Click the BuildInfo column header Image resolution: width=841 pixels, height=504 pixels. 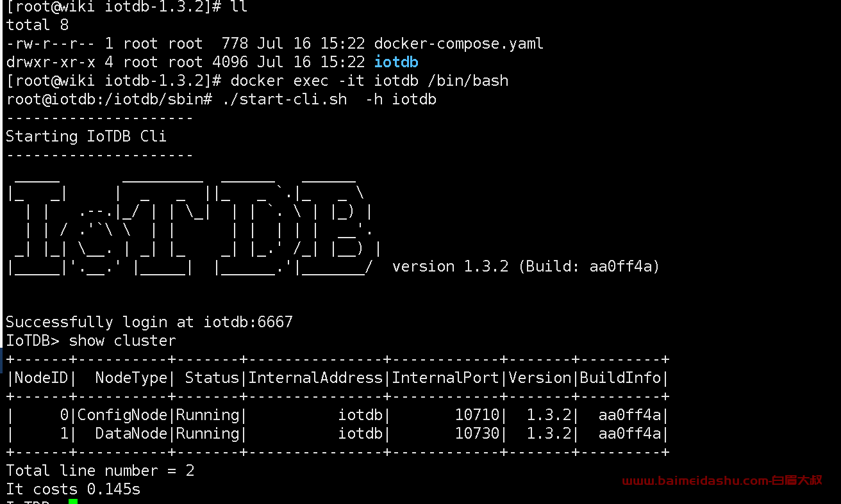tap(620, 378)
